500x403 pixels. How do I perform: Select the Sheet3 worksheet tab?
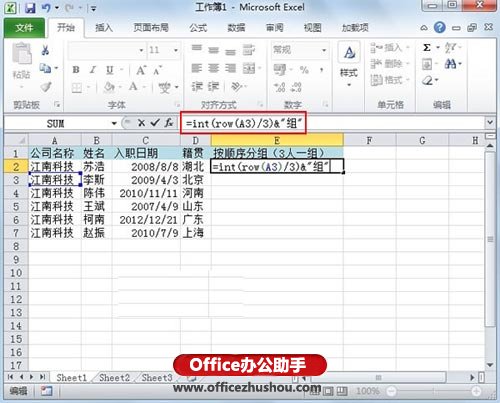[x=157, y=378]
